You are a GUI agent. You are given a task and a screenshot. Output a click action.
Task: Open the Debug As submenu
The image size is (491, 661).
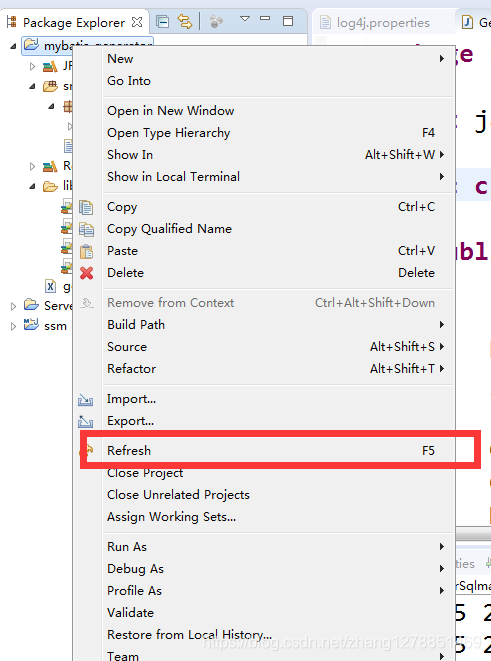pos(278,569)
